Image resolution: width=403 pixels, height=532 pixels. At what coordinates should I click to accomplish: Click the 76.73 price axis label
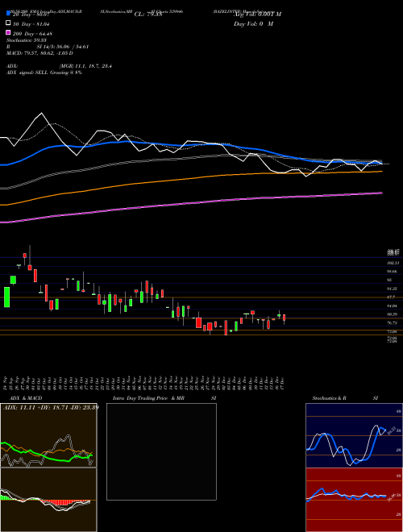coord(393,323)
